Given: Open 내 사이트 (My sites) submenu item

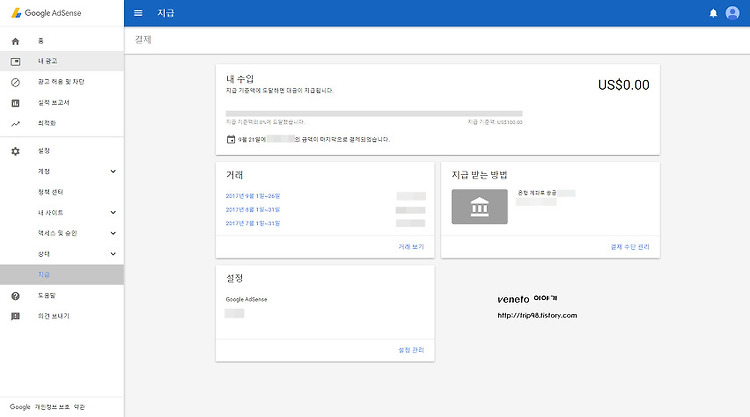Looking at the screenshot, I should tap(62, 212).
